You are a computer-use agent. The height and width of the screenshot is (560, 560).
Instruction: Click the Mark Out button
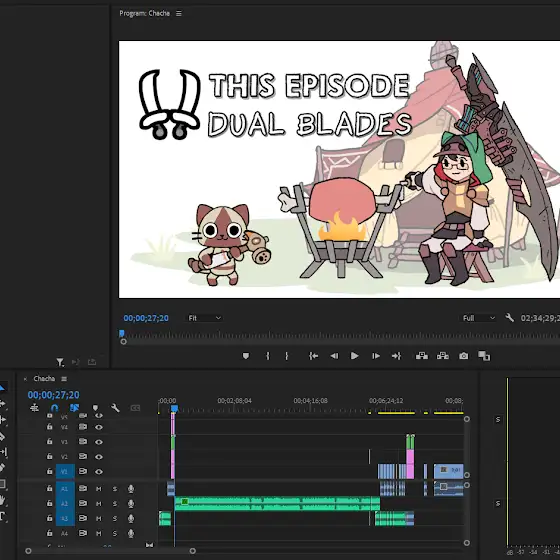click(x=286, y=356)
